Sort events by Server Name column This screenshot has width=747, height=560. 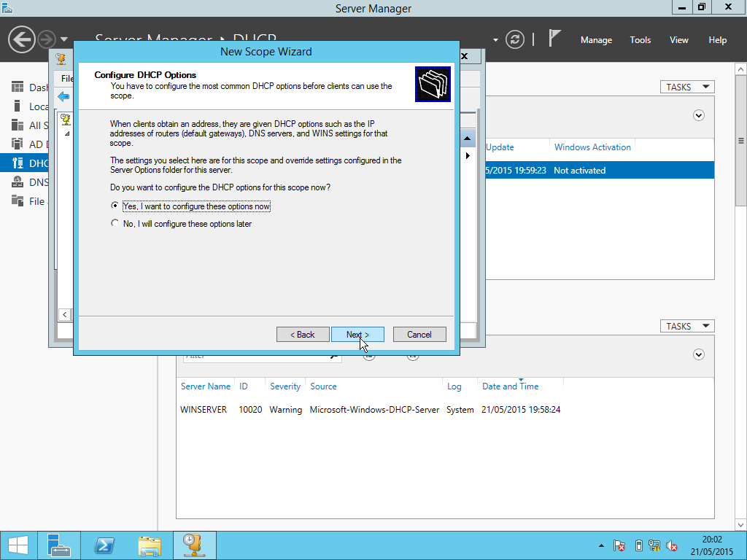click(x=205, y=386)
